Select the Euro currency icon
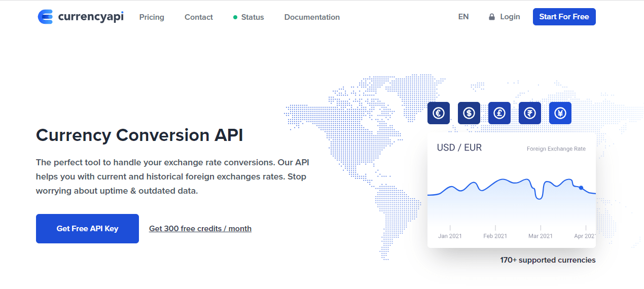Image resolution: width=644 pixels, height=289 pixels. click(x=439, y=113)
